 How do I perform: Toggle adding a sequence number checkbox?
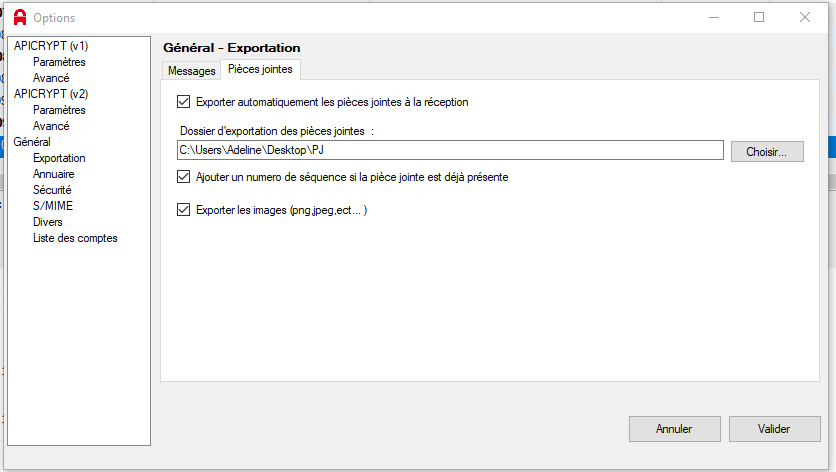[x=183, y=177]
